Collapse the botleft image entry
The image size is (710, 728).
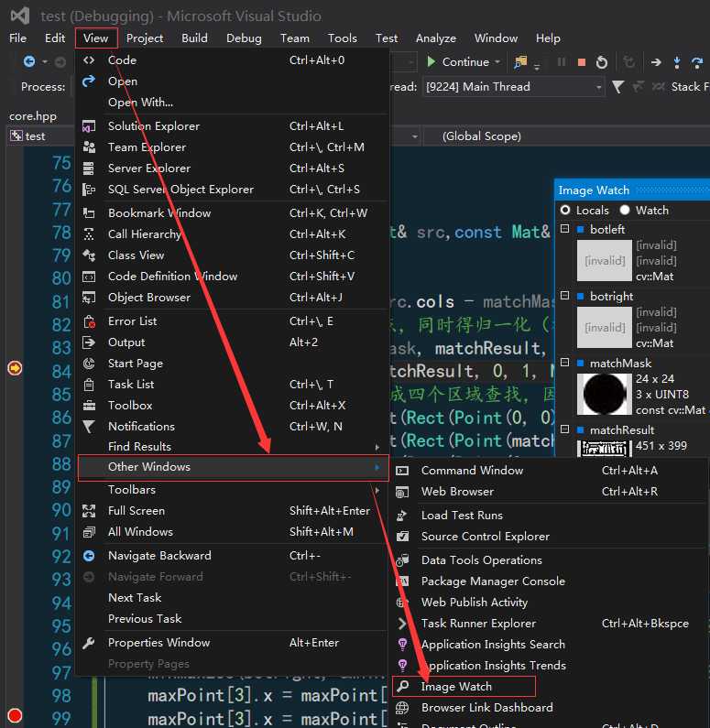[564, 229]
